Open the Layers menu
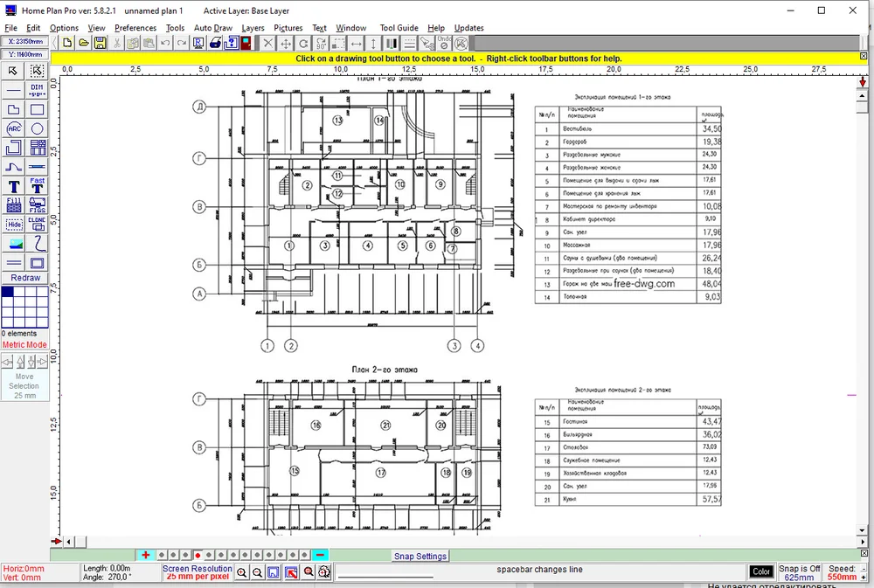The image size is (874, 588). (x=253, y=28)
